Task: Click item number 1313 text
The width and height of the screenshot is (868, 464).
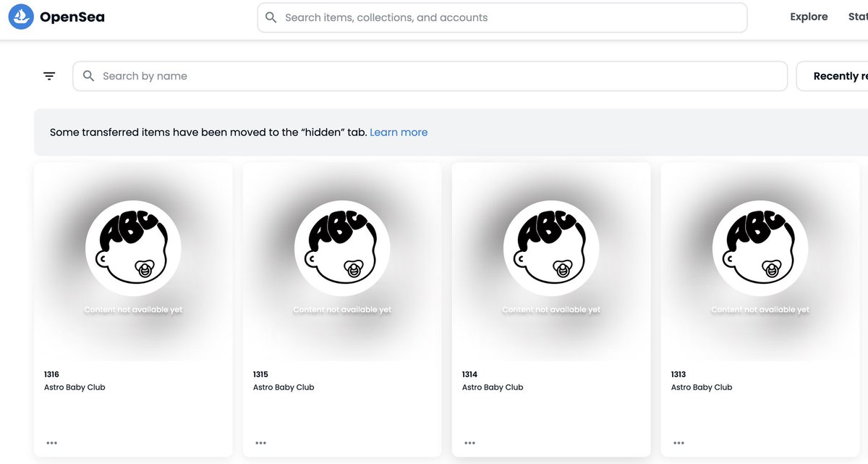Action: point(678,374)
